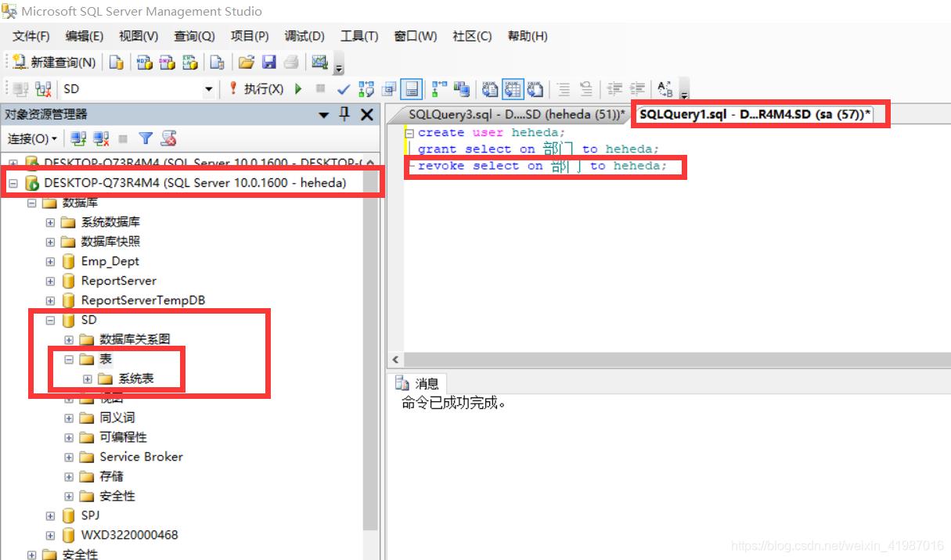
Task: Click the green Debug arrow icon
Action: pyautogui.click(x=298, y=88)
